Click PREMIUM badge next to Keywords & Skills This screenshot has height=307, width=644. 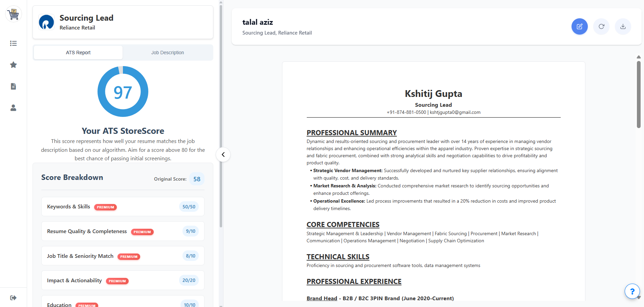[x=105, y=207]
